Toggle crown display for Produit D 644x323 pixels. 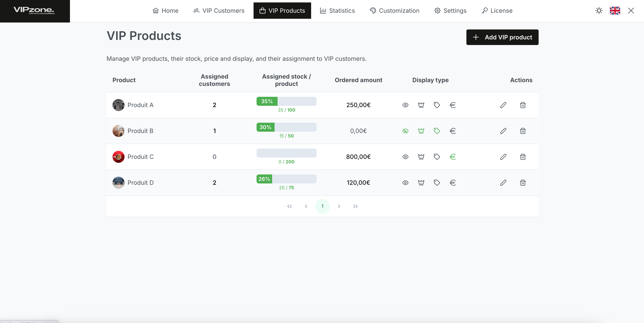(x=421, y=183)
